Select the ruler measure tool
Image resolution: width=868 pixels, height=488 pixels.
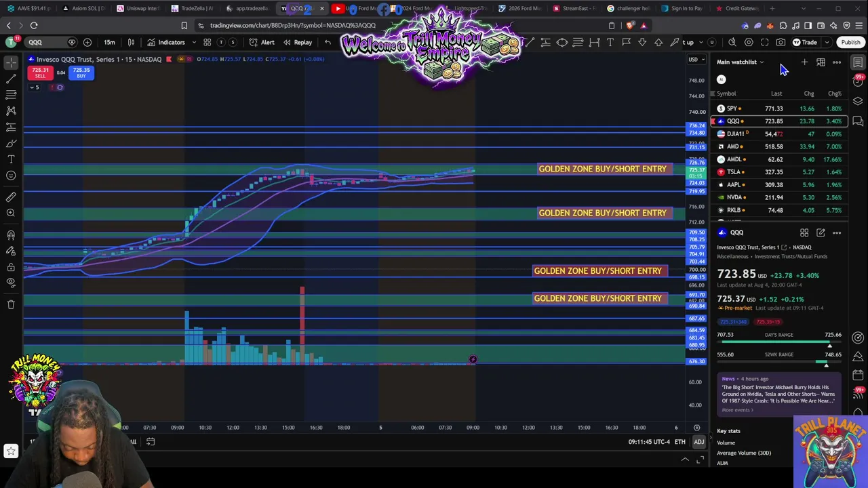11,197
